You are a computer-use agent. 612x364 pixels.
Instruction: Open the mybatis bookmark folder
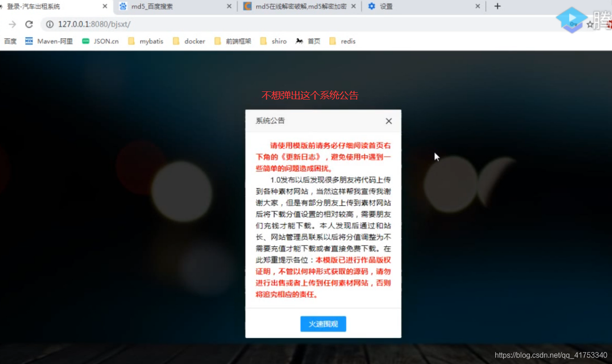pyautogui.click(x=146, y=41)
